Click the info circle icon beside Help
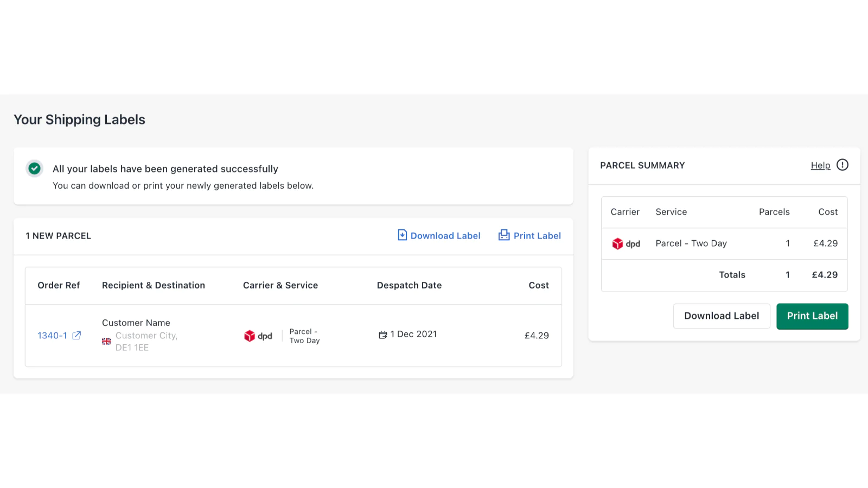The width and height of the screenshot is (868, 488). pyautogui.click(x=842, y=165)
